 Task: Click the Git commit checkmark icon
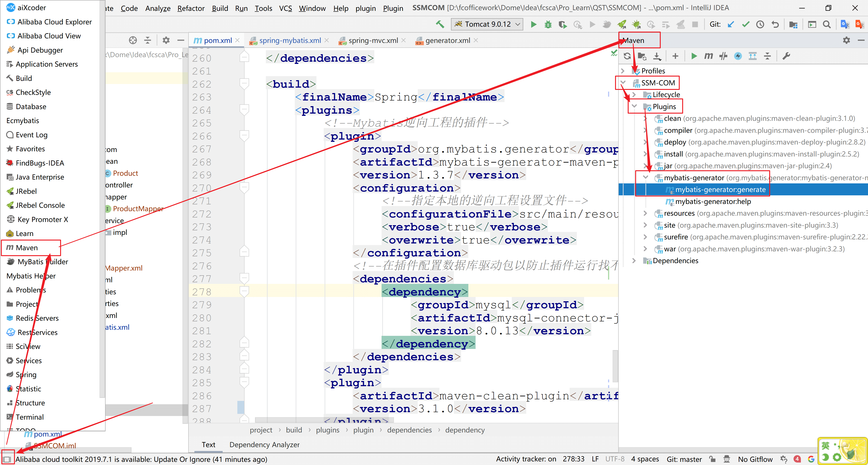click(745, 24)
